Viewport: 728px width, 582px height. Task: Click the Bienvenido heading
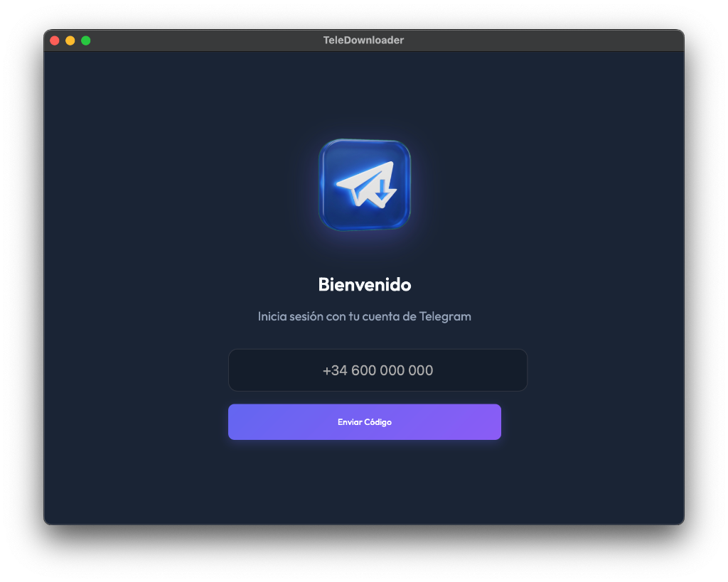tap(364, 284)
